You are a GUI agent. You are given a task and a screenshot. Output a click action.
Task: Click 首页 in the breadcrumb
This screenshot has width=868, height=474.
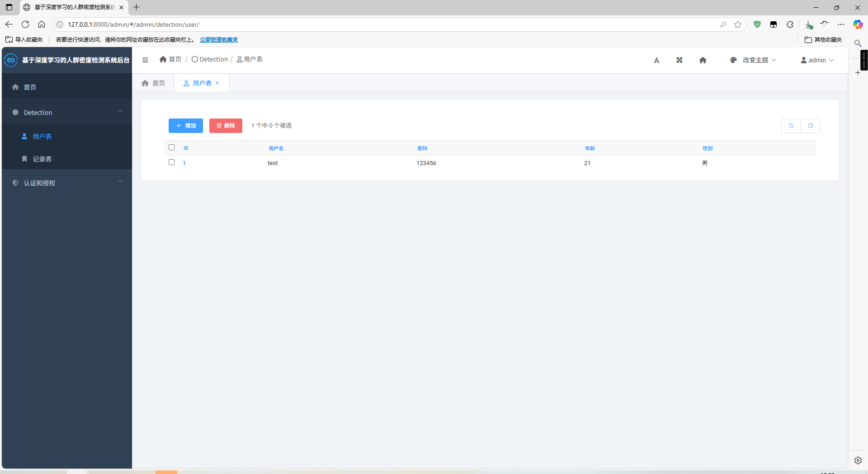[x=170, y=59]
